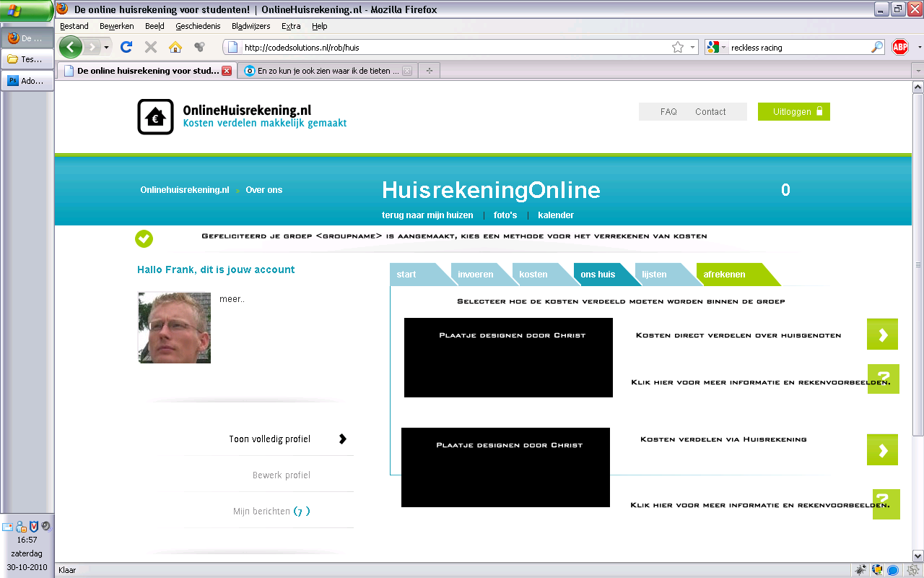Viewport: 924px width, 578px height.
Task: Reload the page with the refresh icon
Action: coord(126,47)
